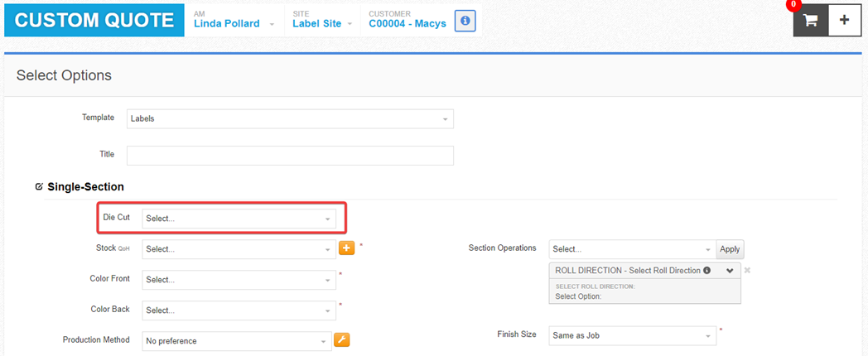
Task: Open the shopping cart icon
Action: (811, 21)
